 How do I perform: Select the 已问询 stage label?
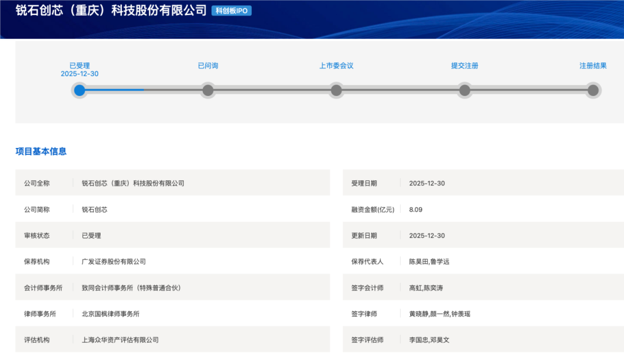tap(208, 66)
